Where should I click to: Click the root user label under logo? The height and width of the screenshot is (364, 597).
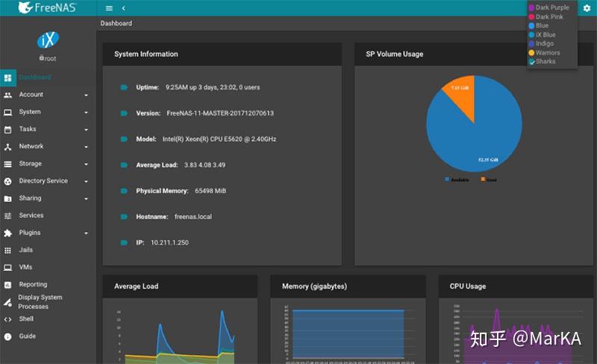(x=48, y=58)
